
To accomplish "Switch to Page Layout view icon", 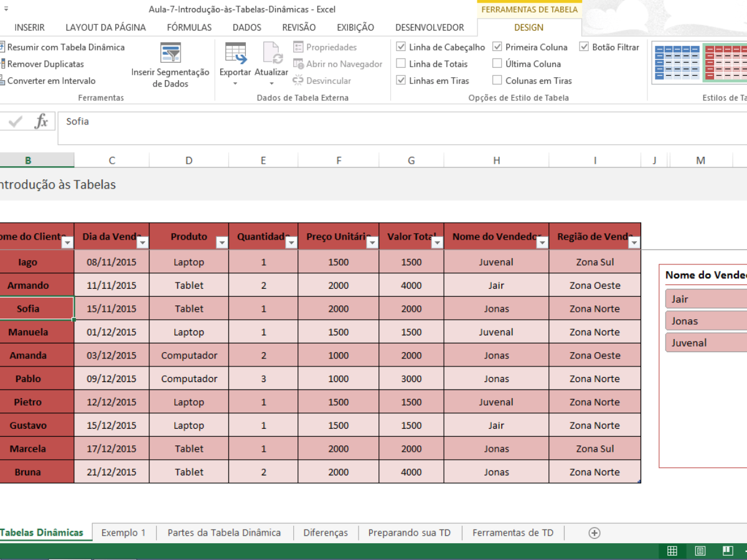I will click(700, 551).
